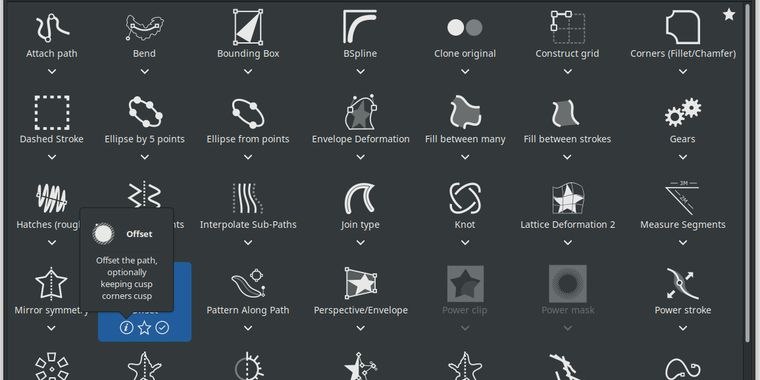Expand the chevron below Gears

pyautogui.click(x=683, y=157)
